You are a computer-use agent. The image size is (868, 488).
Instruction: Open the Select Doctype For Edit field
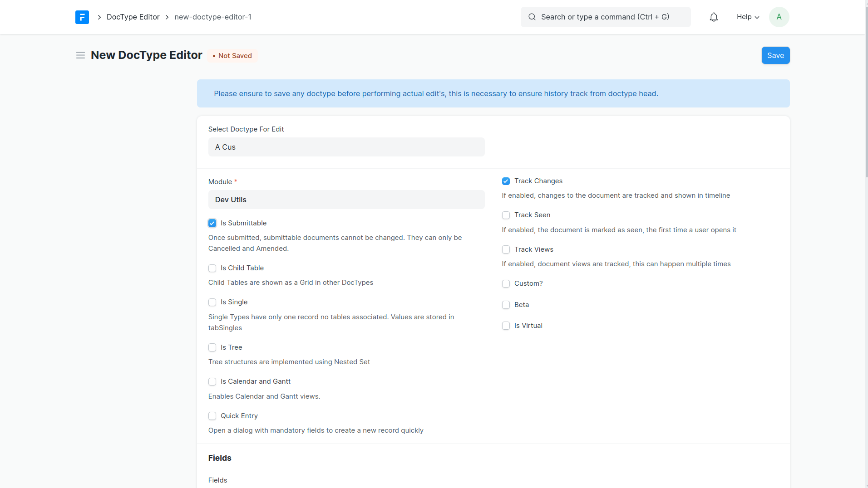[x=346, y=147]
